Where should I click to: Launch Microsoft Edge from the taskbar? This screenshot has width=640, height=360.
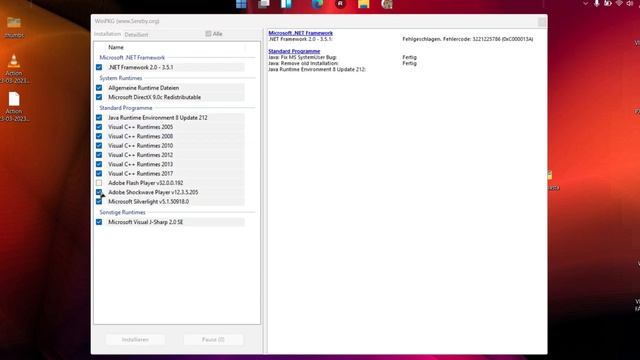point(317,4)
